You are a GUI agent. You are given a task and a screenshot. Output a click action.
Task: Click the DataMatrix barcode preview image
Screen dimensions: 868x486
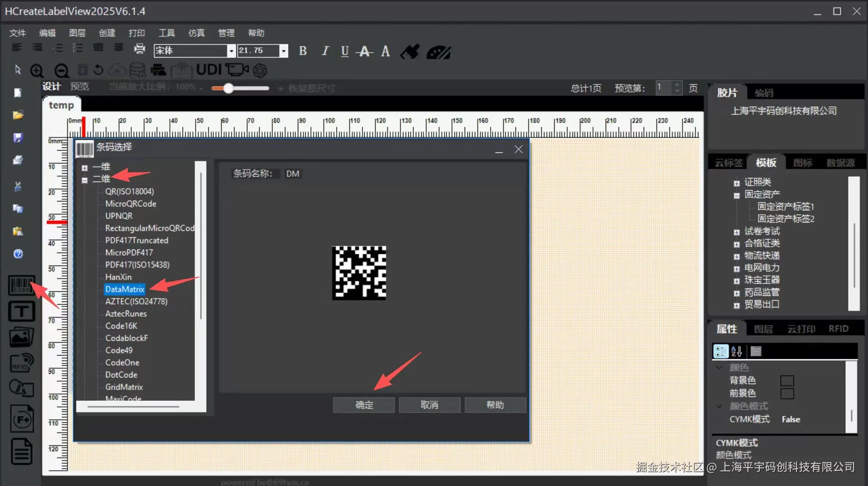[x=359, y=273]
